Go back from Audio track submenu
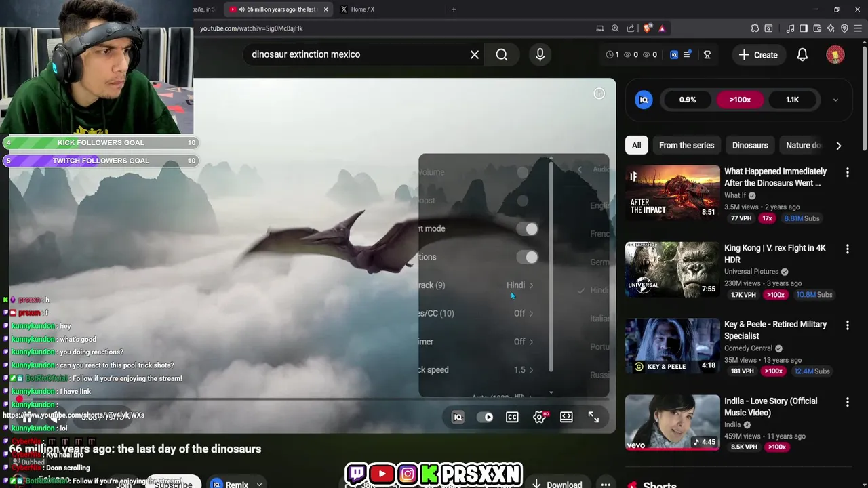 tap(580, 169)
